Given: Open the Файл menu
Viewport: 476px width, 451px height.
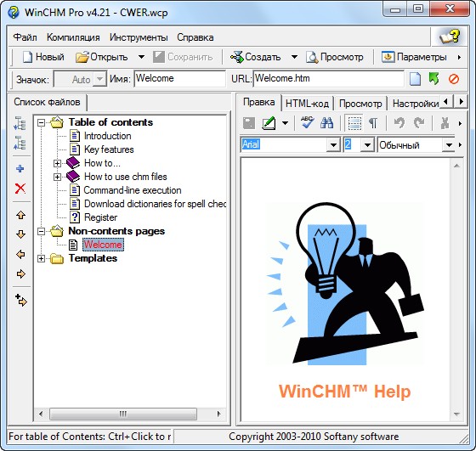Looking at the screenshot, I should click(25, 37).
